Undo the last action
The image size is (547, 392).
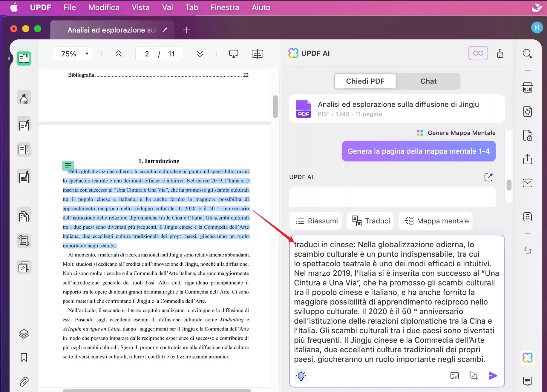coord(527,250)
